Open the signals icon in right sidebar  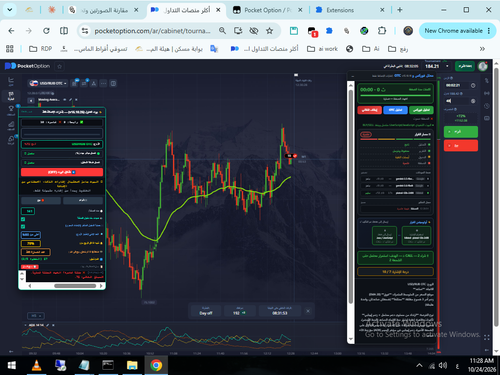tap(487, 93)
